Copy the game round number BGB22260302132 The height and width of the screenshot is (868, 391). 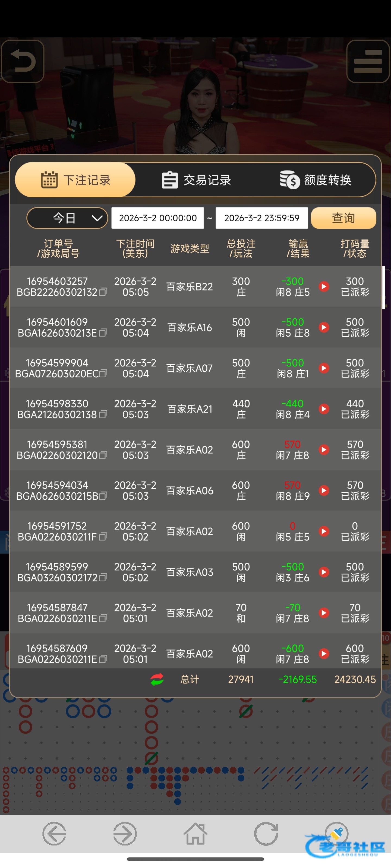point(103,292)
